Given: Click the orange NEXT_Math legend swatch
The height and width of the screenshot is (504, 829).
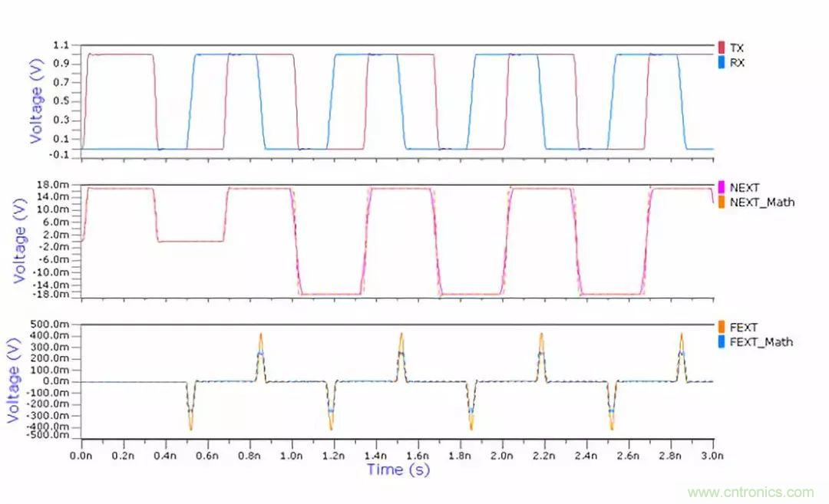Looking at the screenshot, I should pos(721,203).
